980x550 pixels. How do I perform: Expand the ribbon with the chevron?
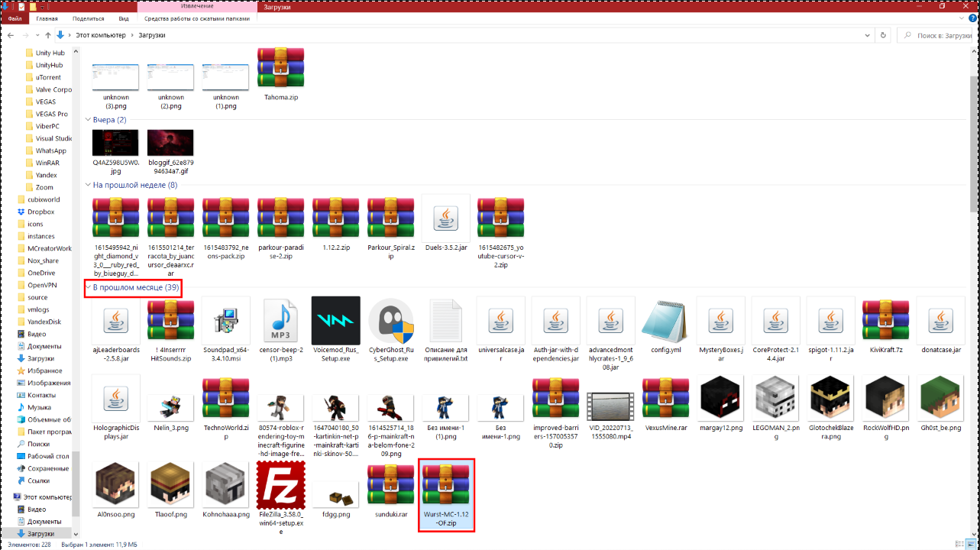(961, 18)
